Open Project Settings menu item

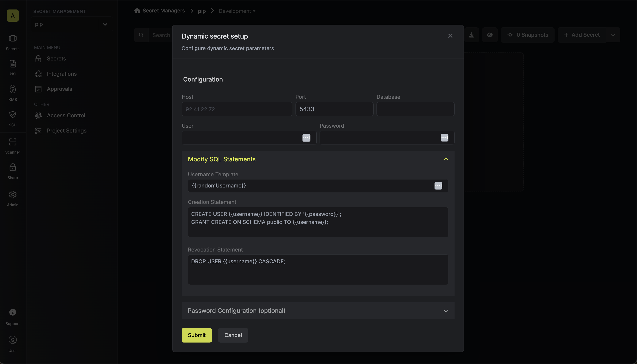[x=67, y=131]
